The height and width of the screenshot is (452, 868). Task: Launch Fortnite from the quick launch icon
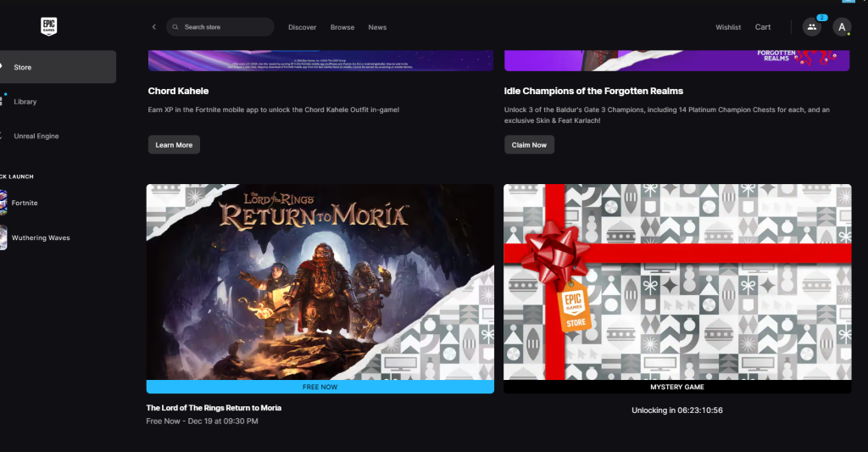point(3,203)
